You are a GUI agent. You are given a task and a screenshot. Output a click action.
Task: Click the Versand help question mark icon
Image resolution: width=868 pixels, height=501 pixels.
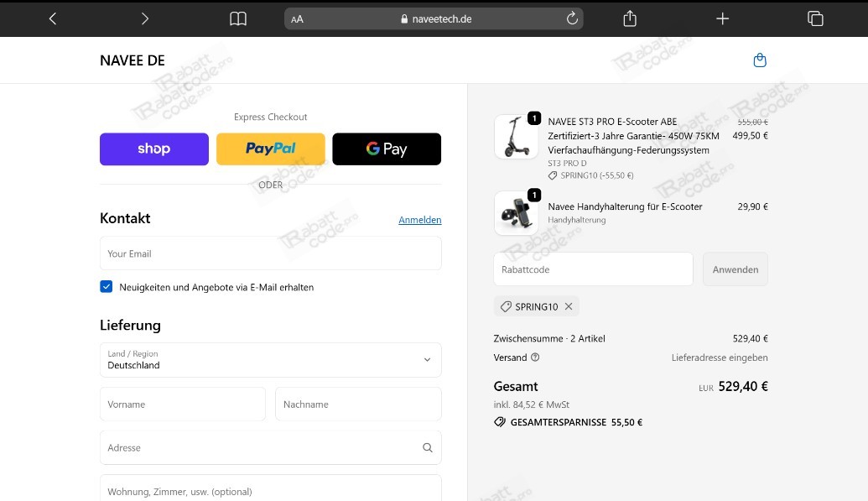[535, 357]
